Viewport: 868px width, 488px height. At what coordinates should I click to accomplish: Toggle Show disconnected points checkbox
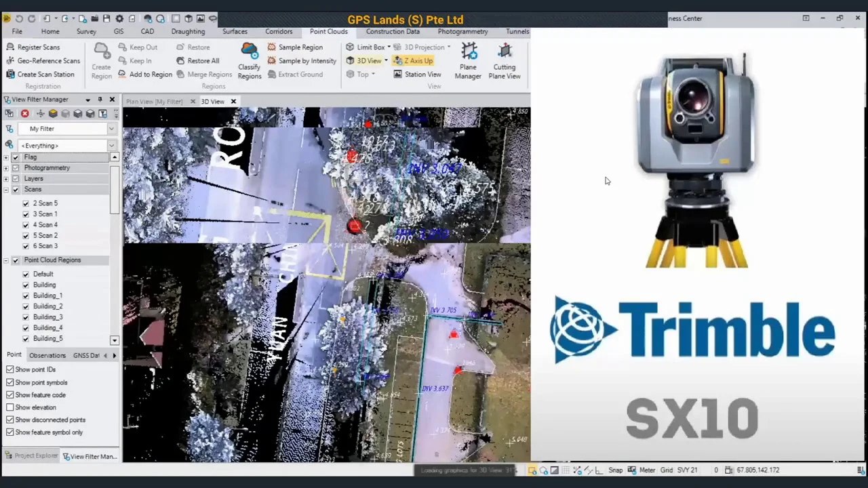click(10, 420)
